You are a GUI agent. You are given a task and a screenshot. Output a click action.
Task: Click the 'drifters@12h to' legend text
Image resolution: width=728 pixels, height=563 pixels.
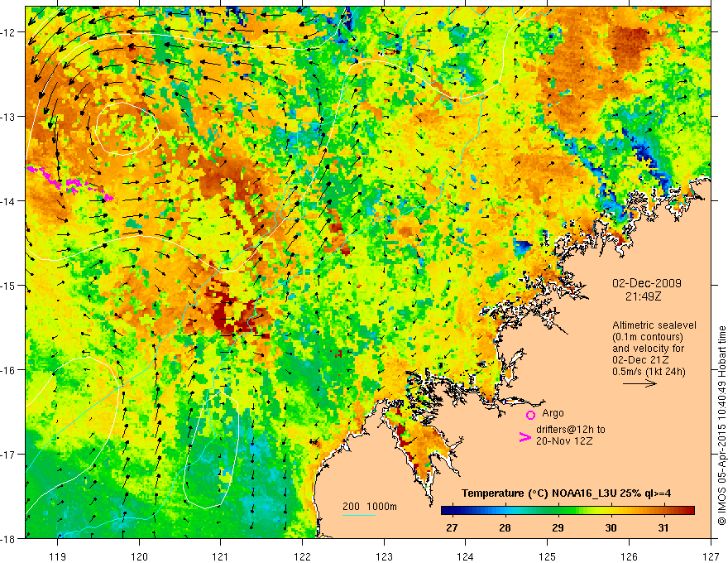pyautogui.click(x=571, y=430)
